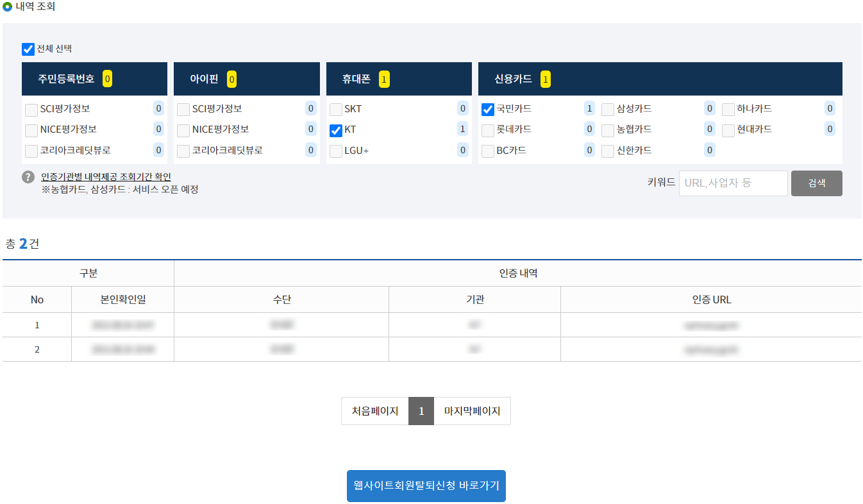
Task: Click the question mark help icon
Action: (x=28, y=177)
